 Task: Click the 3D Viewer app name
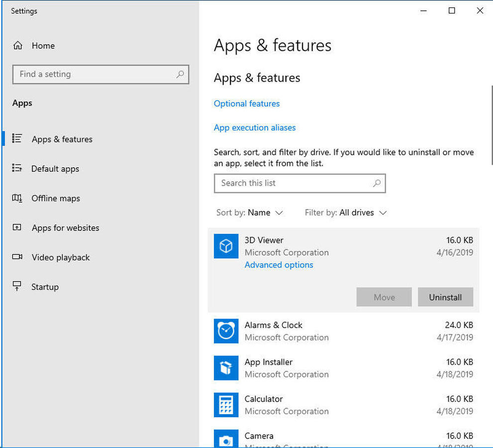pos(264,240)
